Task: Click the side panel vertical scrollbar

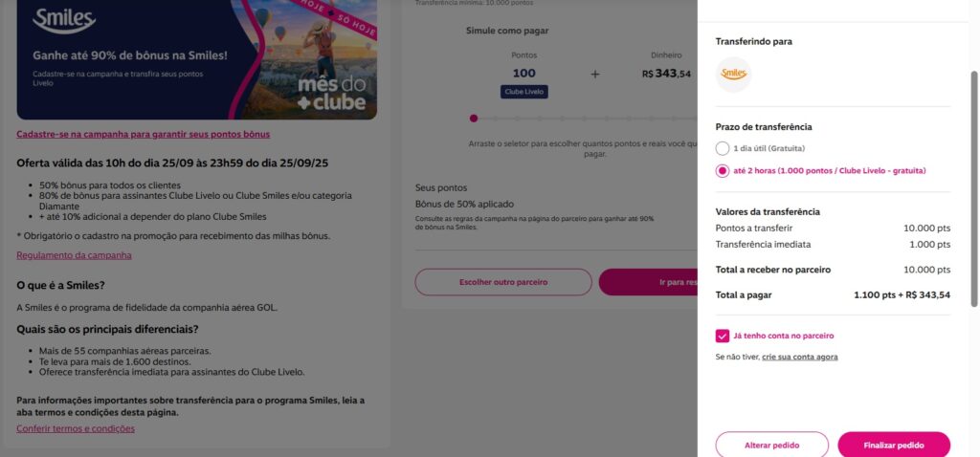Action: (973, 188)
